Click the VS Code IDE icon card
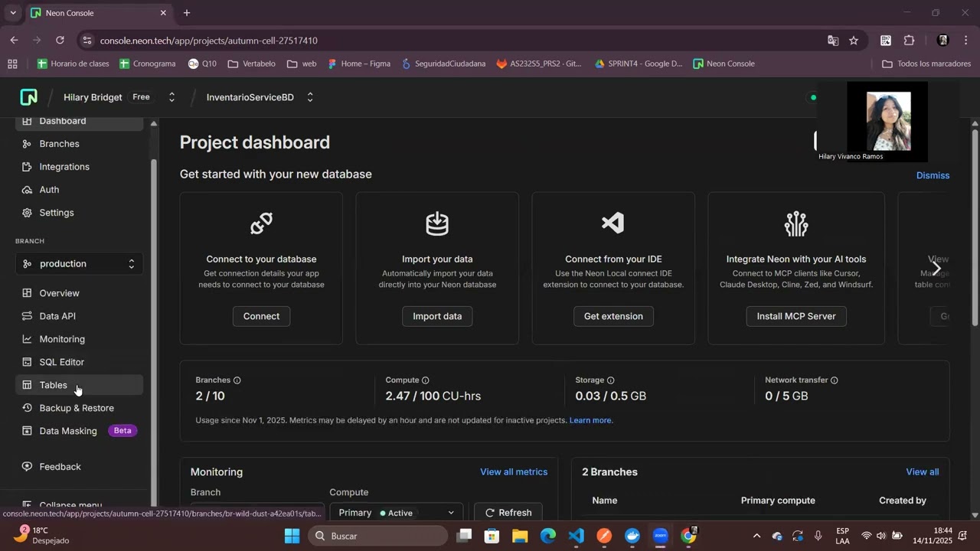Screen dimensions: 980x551 pos(613,223)
